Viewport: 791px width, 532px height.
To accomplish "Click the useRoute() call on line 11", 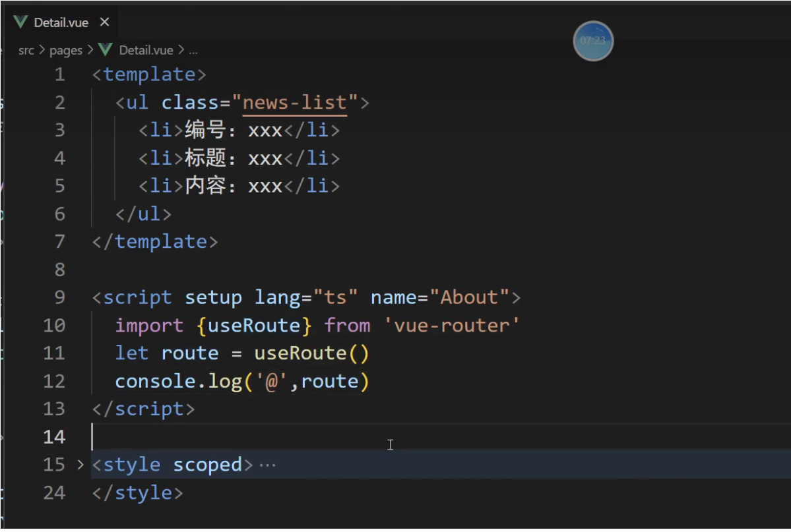I will coord(311,353).
